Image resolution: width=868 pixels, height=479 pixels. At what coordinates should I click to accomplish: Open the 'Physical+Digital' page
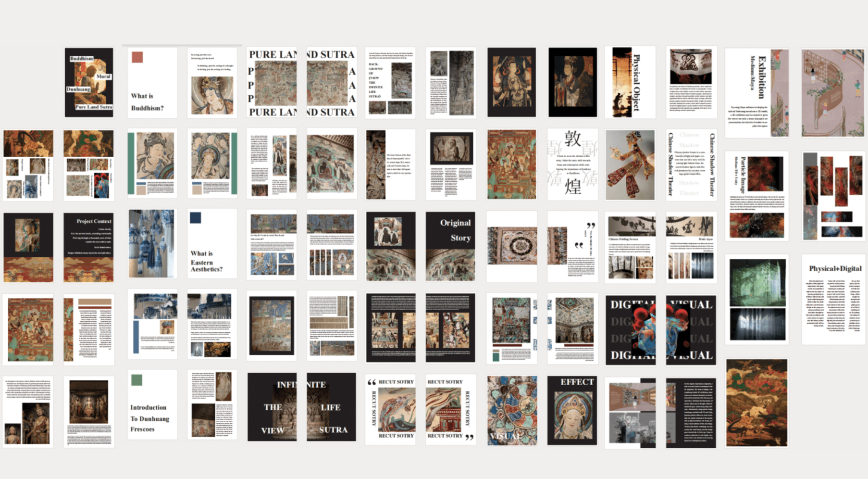833,299
